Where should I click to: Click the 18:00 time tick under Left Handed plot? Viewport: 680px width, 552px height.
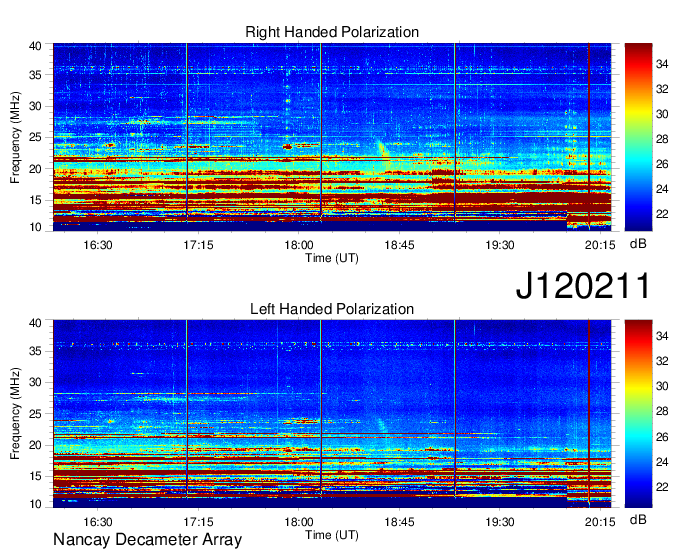click(x=299, y=522)
